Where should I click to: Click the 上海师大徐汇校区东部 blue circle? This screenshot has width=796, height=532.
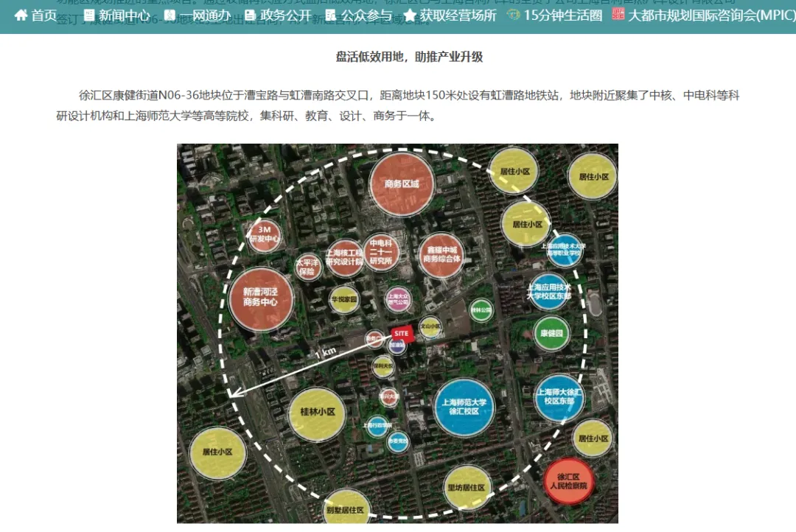pos(559,397)
